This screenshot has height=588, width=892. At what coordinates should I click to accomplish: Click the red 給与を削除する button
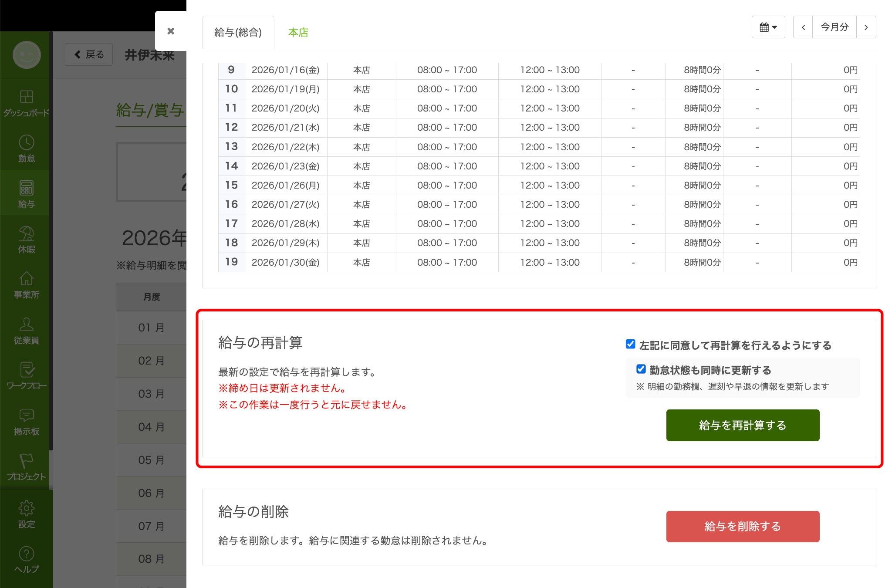[743, 526]
